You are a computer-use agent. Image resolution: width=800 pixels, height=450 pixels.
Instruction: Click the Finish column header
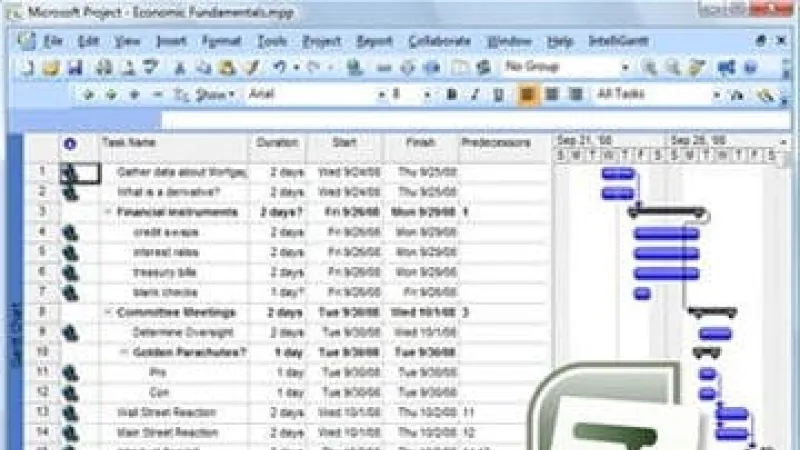point(420,143)
